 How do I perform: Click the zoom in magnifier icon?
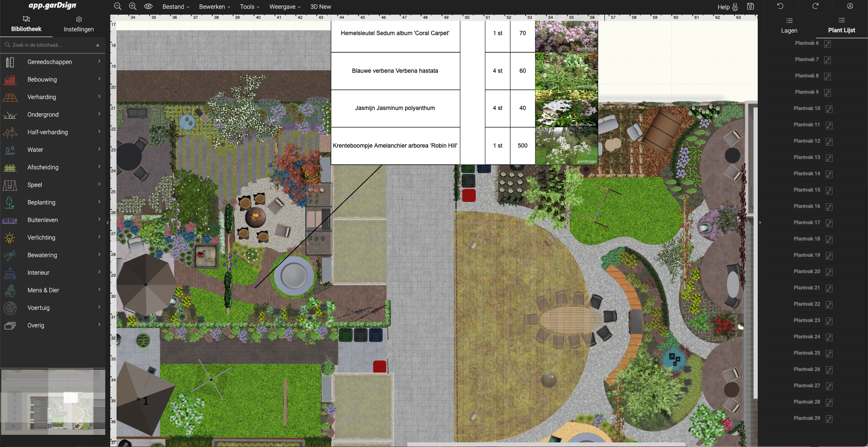click(x=133, y=6)
